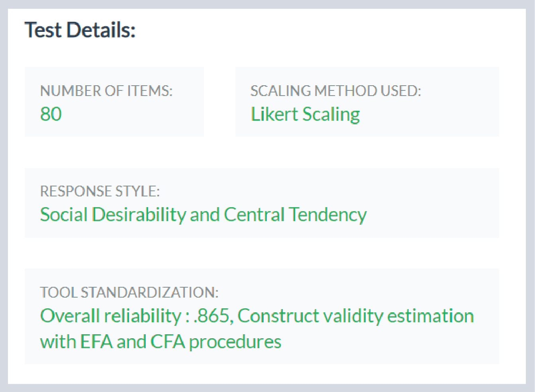Click the Test Details heading

point(80,30)
